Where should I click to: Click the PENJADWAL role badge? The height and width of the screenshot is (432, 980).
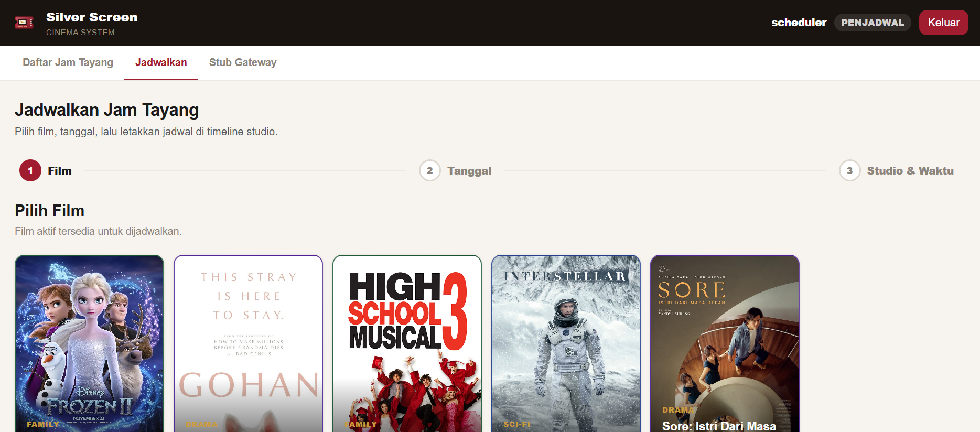(x=873, y=23)
